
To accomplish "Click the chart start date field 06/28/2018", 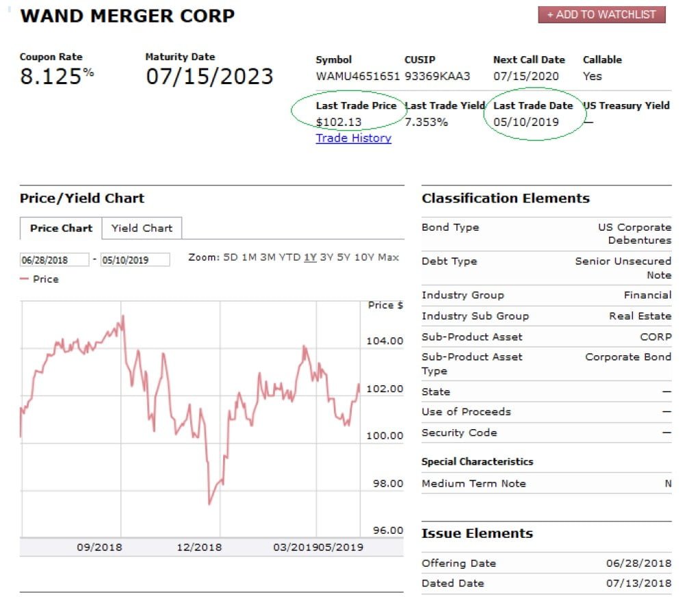I will point(54,260).
